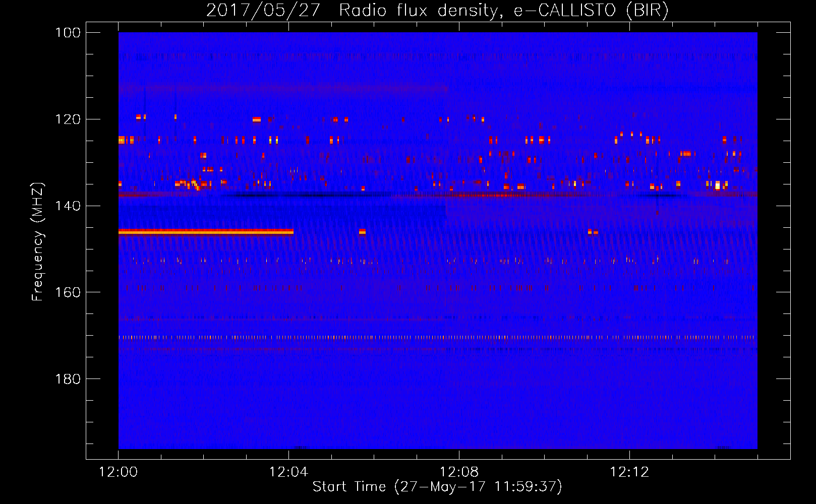This screenshot has width=816, height=504.
Task: Click the long red emission band near 146 MHz
Action: point(206,232)
